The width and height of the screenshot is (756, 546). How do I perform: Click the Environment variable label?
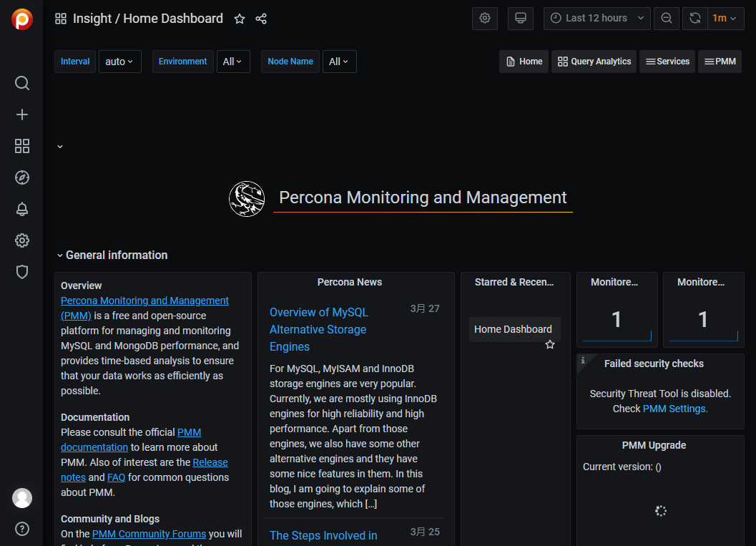[x=182, y=62]
